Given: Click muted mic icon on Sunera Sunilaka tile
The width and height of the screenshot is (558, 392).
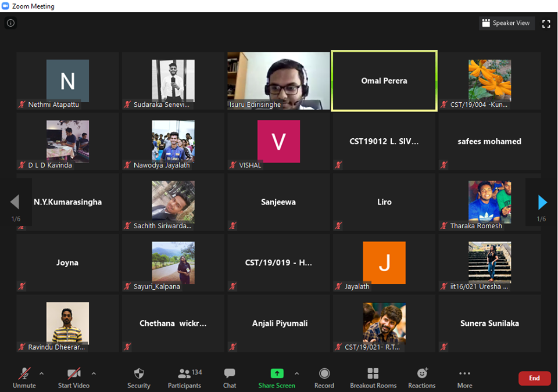Looking at the screenshot, I should (x=443, y=347).
